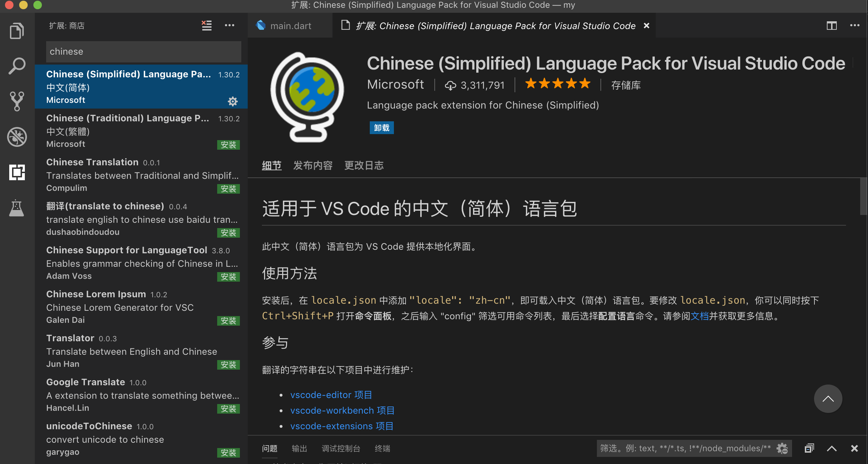Click the 卸载 uninstall button
The height and width of the screenshot is (464, 868).
381,128
